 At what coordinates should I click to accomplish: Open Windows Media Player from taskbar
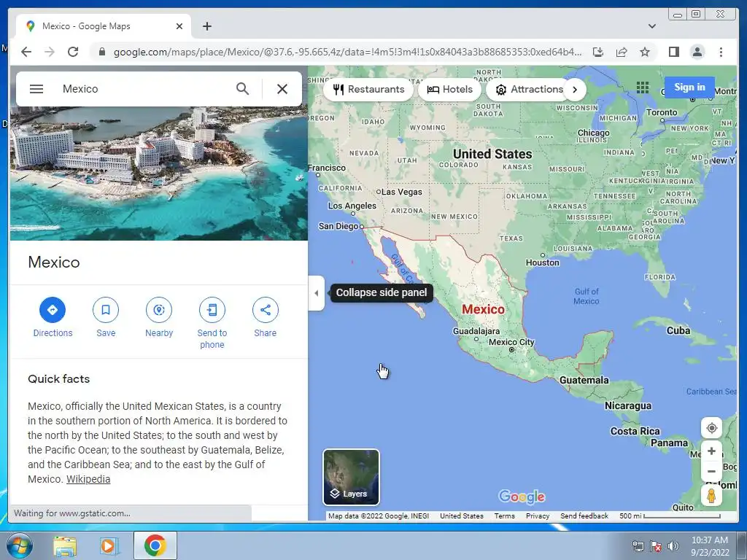[109, 545]
